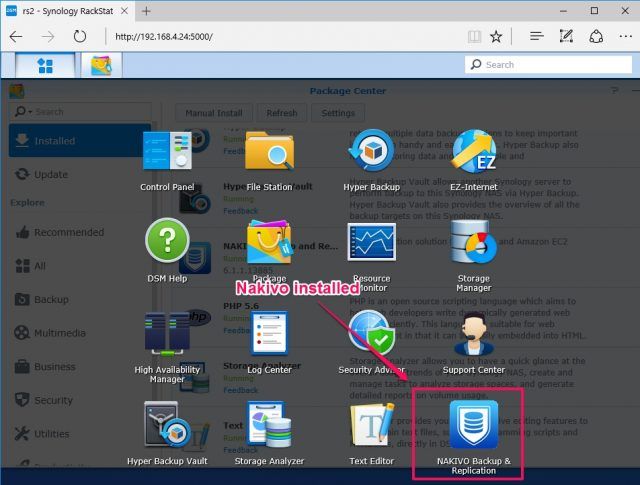Select Business category
640x485 pixels.
tap(80, 367)
